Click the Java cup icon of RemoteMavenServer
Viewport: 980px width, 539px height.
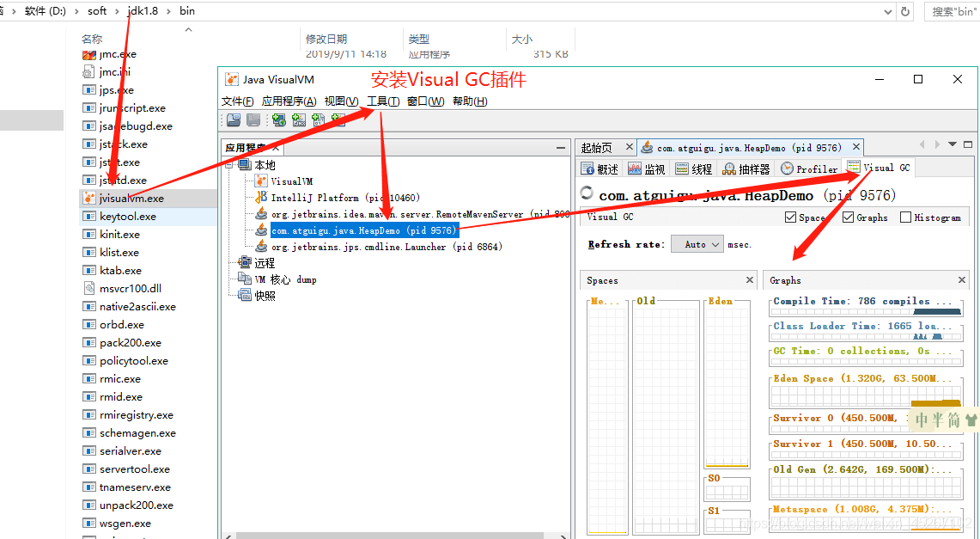(261, 214)
